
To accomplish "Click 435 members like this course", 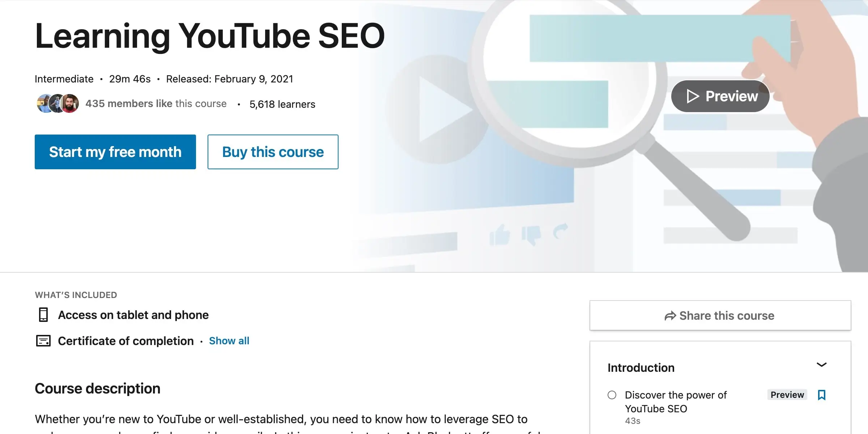I will pyautogui.click(x=156, y=104).
